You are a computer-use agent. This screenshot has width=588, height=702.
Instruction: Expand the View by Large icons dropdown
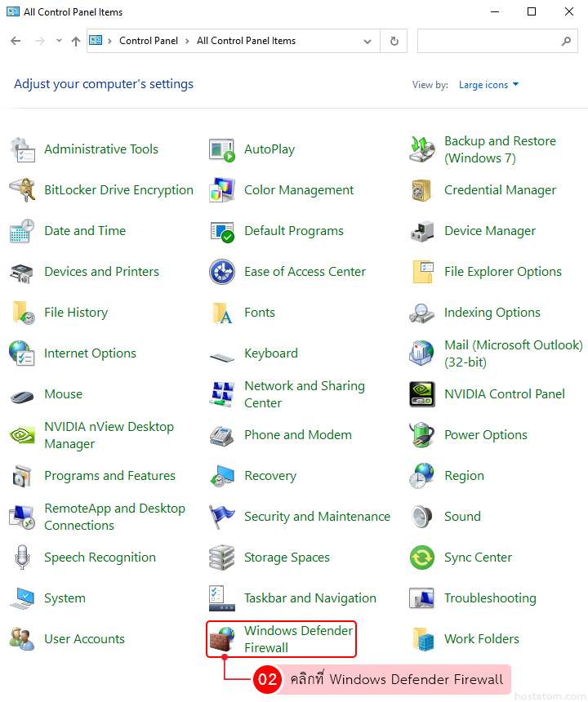(488, 85)
